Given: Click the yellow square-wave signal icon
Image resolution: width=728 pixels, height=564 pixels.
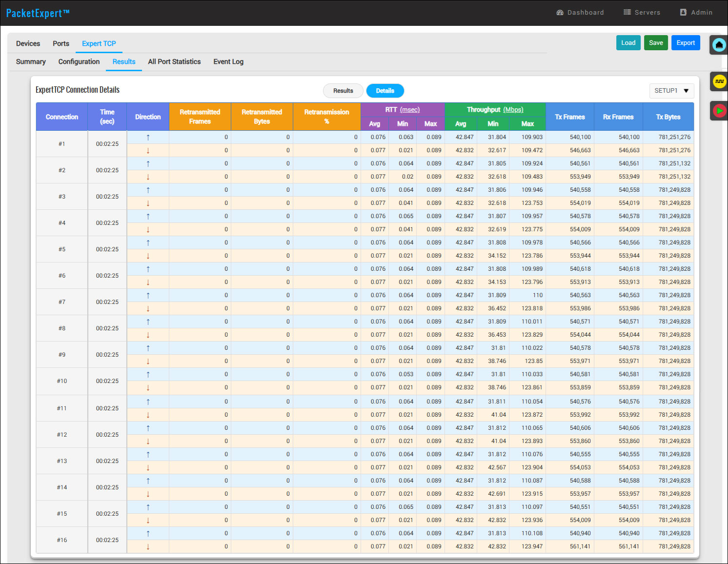Looking at the screenshot, I should pos(719,81).
